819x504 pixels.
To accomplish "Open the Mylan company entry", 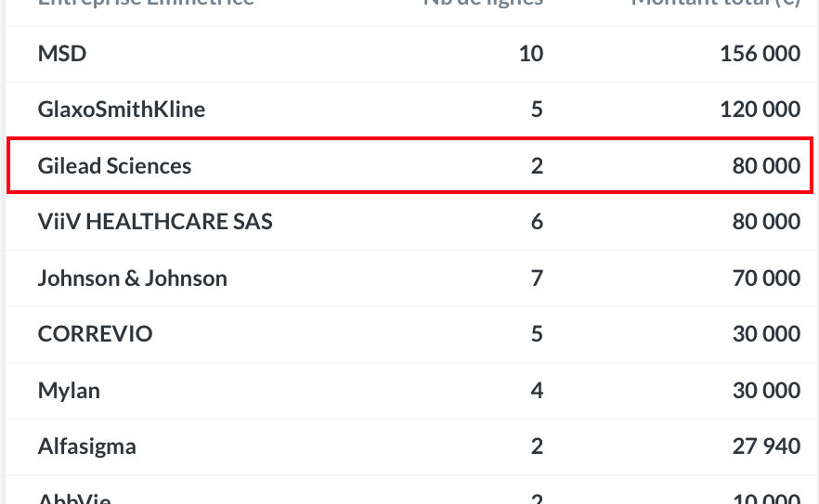I will 69,391.
